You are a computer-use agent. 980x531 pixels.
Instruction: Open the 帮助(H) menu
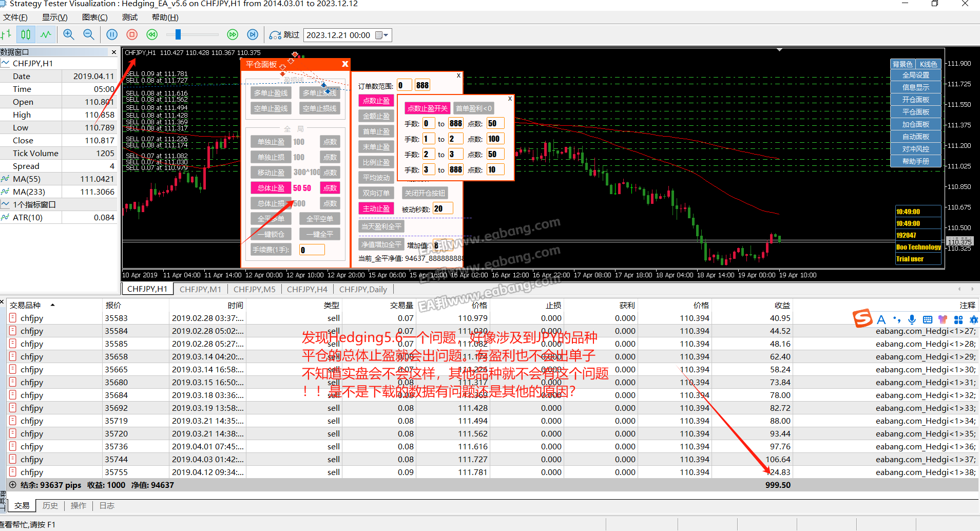click(165, 17)
